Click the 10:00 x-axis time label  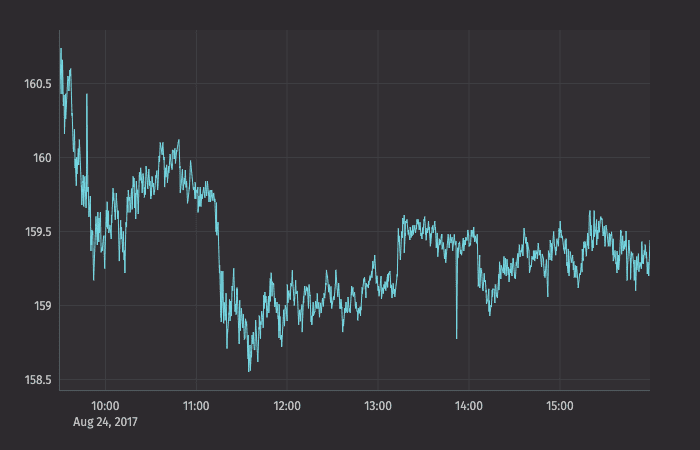coord(105,406)
